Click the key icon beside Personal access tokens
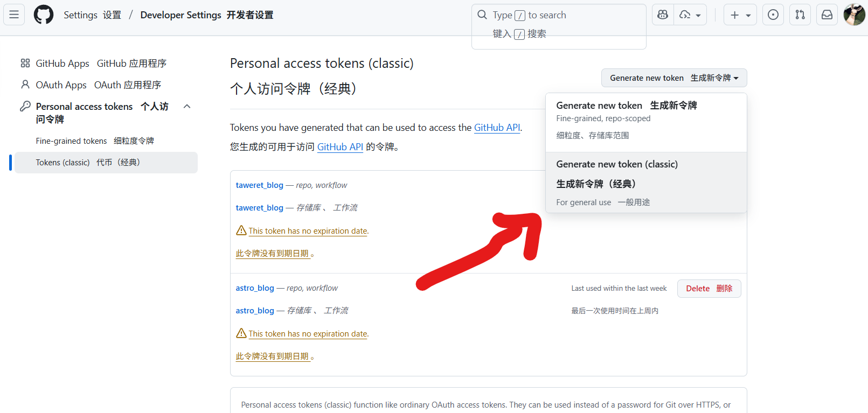868x413 pixels. pyautogui.click(x=25, y=106)
